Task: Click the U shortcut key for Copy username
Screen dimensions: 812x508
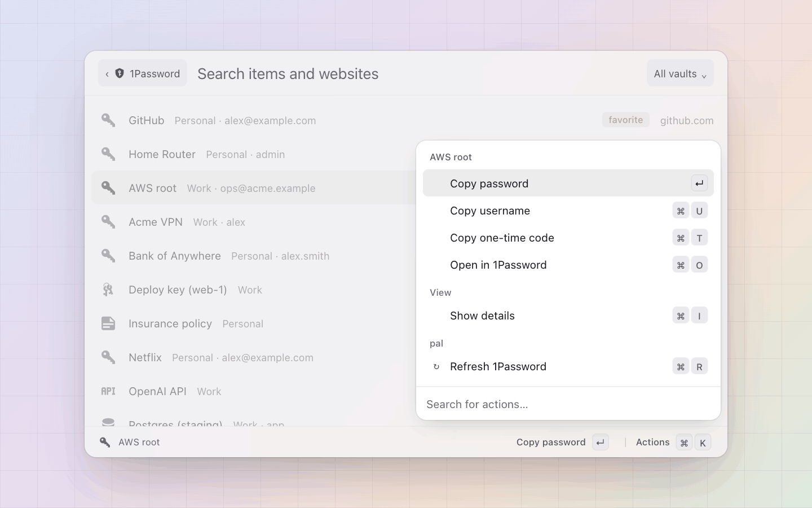Action: [699, 211]
